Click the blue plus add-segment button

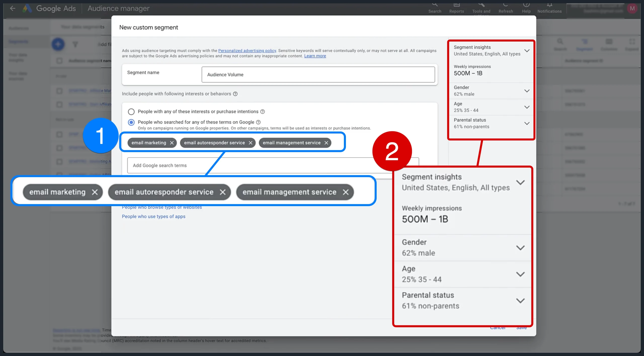58,44
